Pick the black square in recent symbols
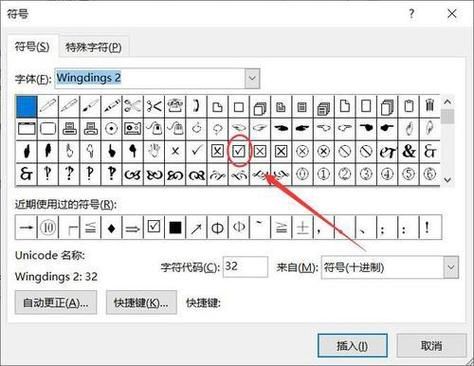The width and height of the screenshot is (474, 366). coord(175,227)
